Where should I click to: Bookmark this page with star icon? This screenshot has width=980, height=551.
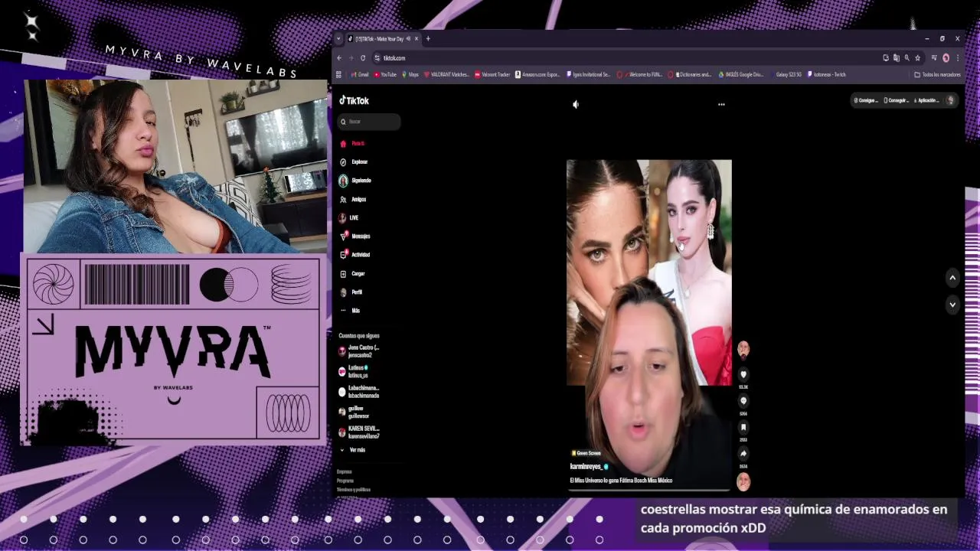pyautogui.click(x=917, y=58)
